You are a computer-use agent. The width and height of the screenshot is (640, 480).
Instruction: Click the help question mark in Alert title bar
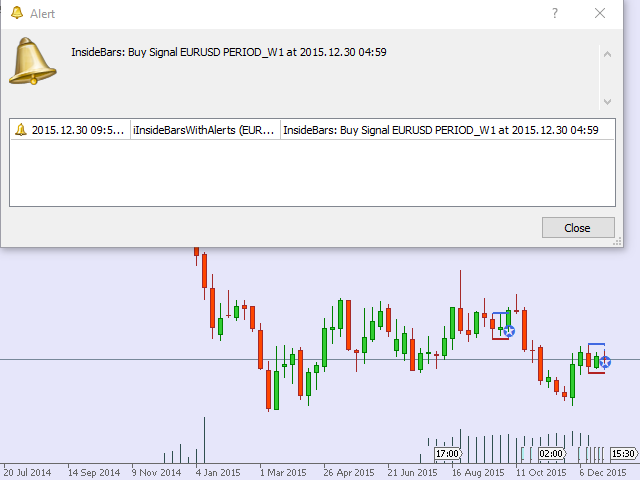click(555, 13)
